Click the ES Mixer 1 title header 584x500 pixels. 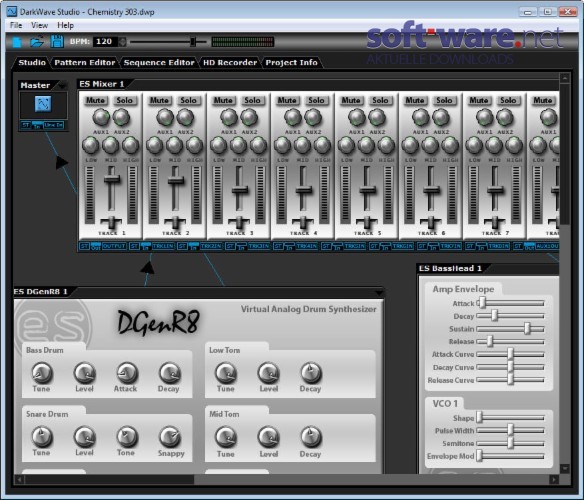[102, 84]
